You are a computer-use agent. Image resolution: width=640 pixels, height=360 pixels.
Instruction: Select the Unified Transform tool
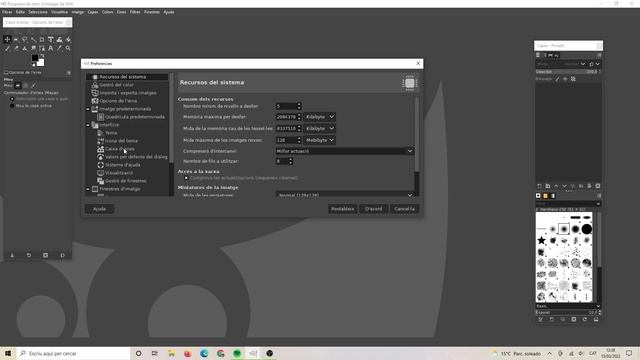click(x=51, y=40)
